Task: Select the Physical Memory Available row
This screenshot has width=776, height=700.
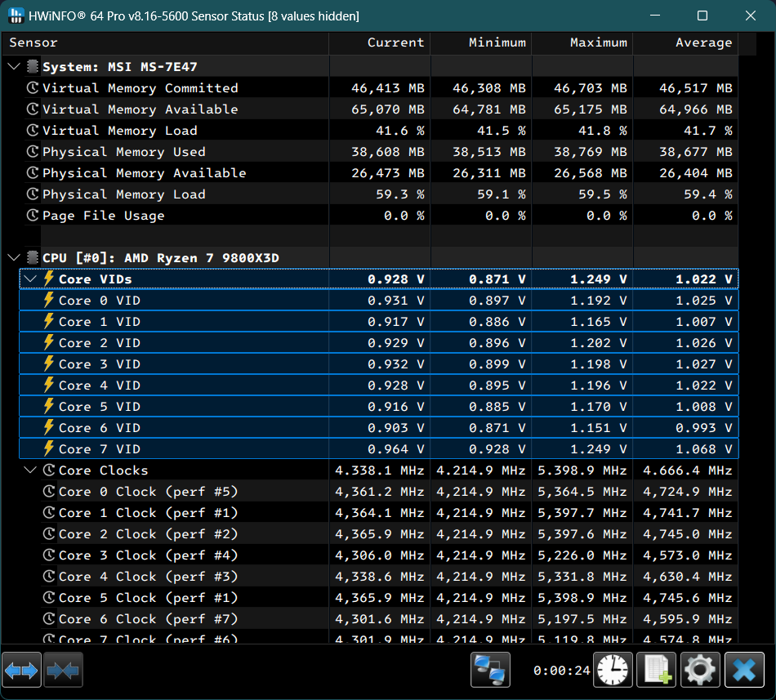Action: click(381, 173)
